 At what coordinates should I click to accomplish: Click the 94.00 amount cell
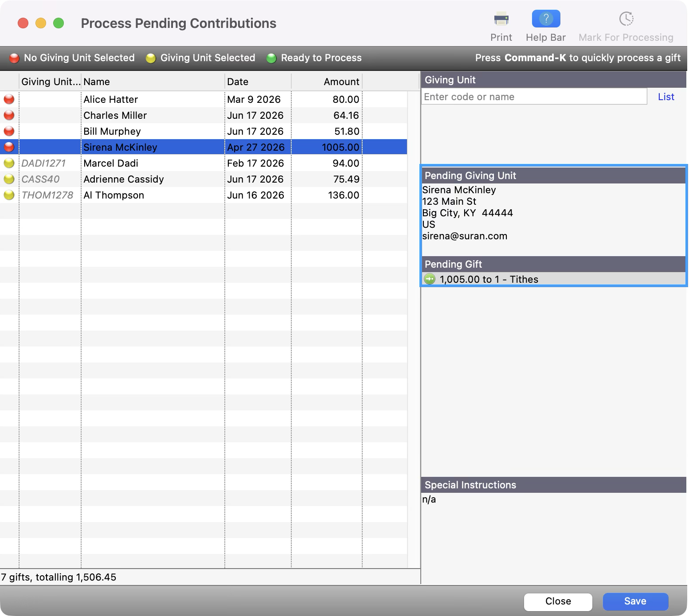(x=346, y=163)
